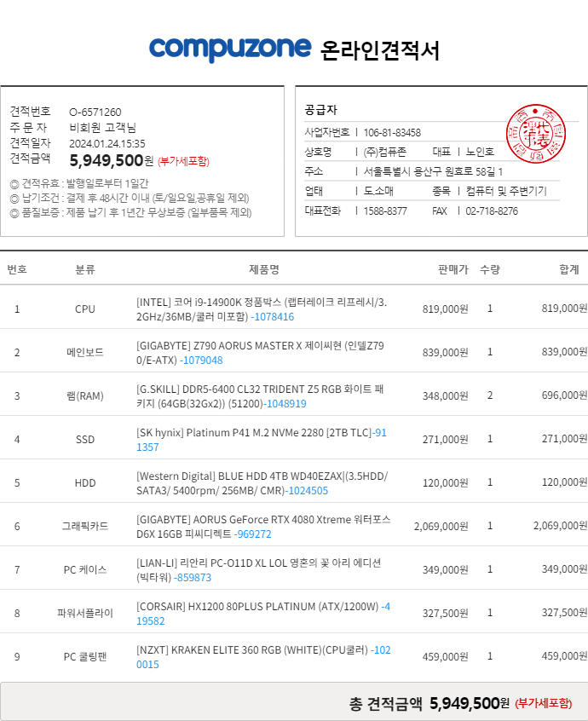
Task: Open the Z790 AORUS MASTER X link 1079048
Action: point(200,360)
